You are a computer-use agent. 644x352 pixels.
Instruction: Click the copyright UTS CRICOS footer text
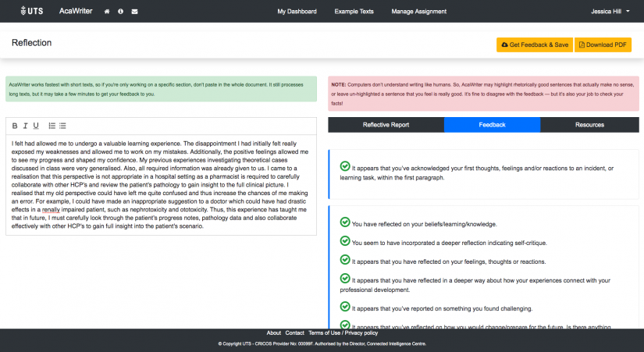[x=322, y=343]
